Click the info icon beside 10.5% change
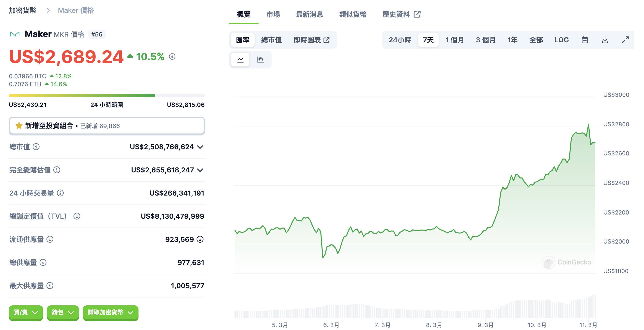 click(x=172, y=57)
